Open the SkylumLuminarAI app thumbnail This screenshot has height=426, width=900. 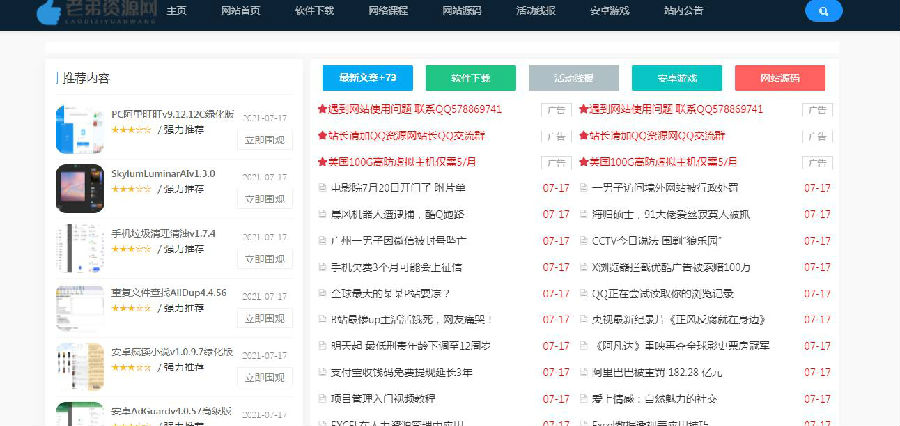click(80, 188)
